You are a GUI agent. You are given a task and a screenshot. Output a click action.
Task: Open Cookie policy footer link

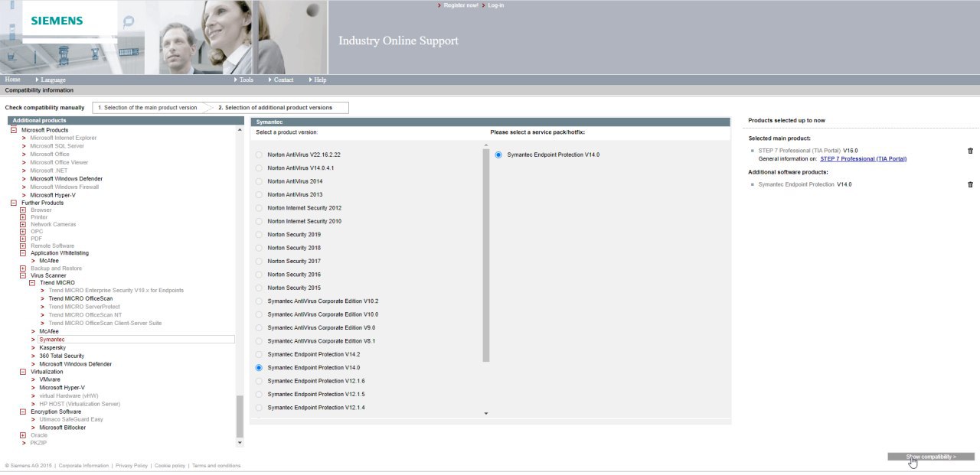[170, 465]
